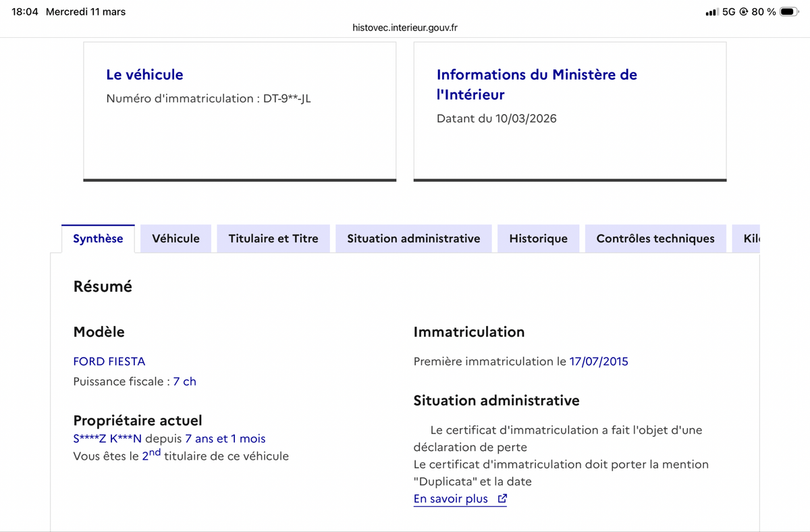810x532 pixels.
Task: Click the En savoir plus link
Action: tap(451, 500)
